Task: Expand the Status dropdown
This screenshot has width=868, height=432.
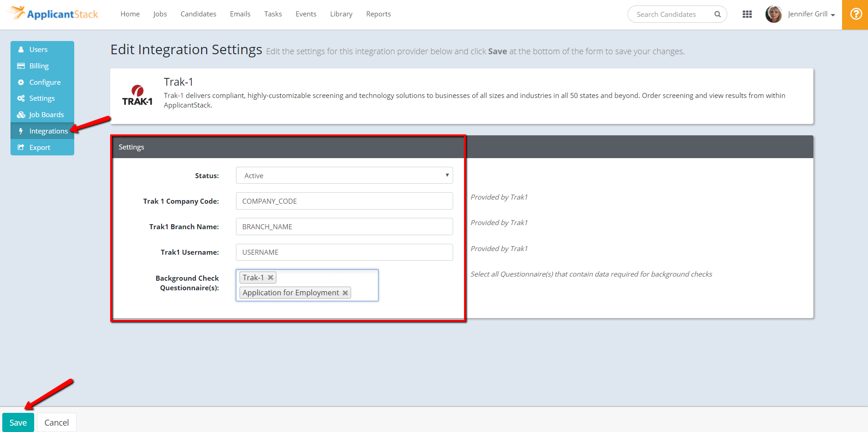Action: tap(344, 175)
